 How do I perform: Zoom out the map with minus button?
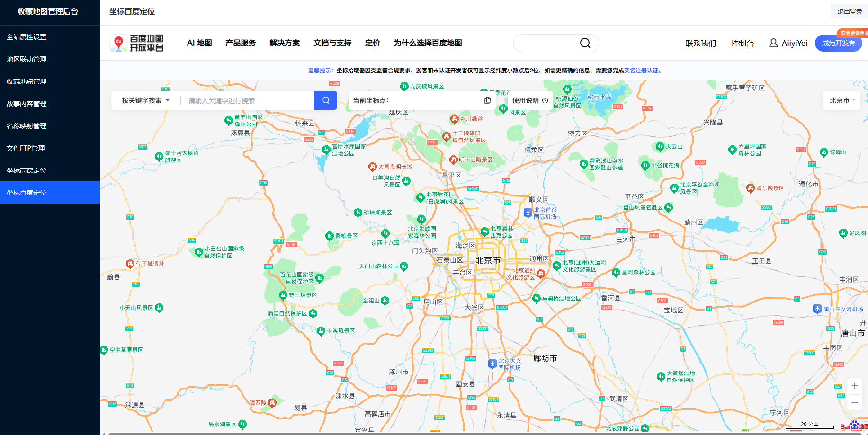(x=855, y=403)
